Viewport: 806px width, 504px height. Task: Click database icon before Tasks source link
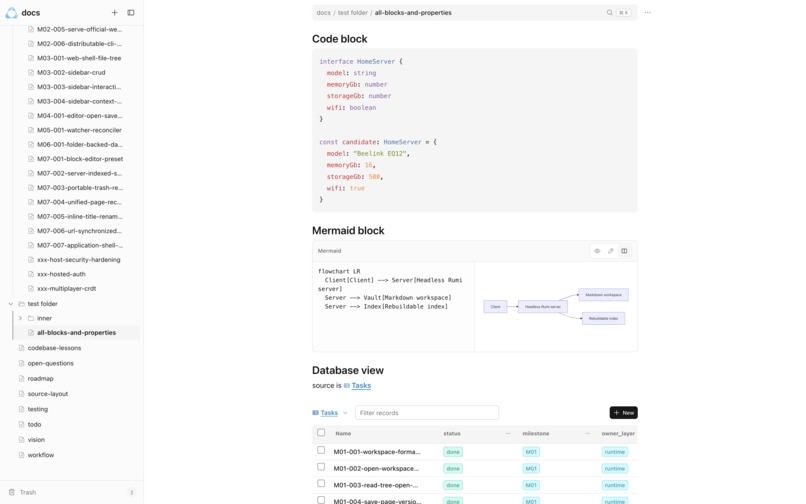click(347, 386)
